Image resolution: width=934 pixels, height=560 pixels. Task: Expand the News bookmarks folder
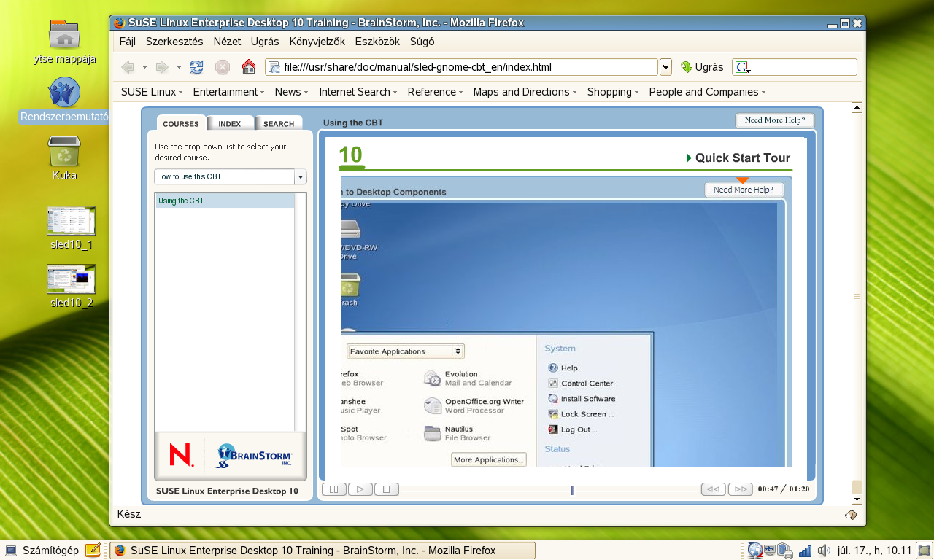291,92
